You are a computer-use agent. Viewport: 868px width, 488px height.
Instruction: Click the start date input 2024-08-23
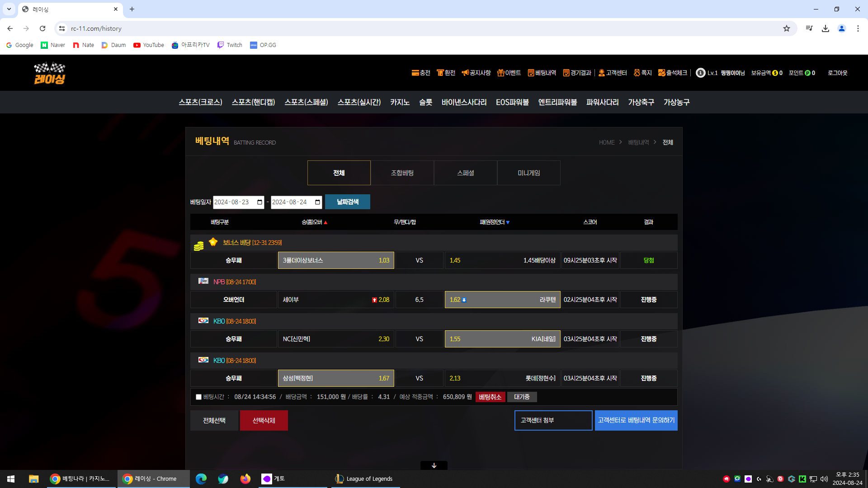(239, 202)
